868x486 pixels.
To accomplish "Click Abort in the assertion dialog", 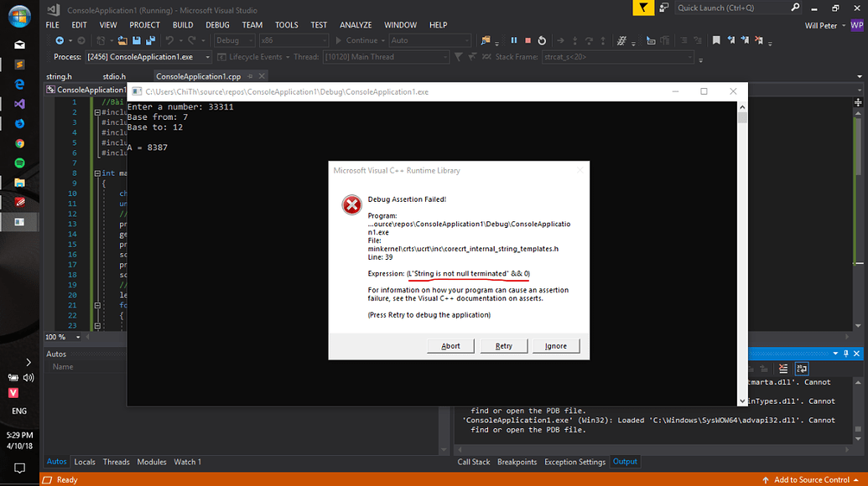I will 450,346.
